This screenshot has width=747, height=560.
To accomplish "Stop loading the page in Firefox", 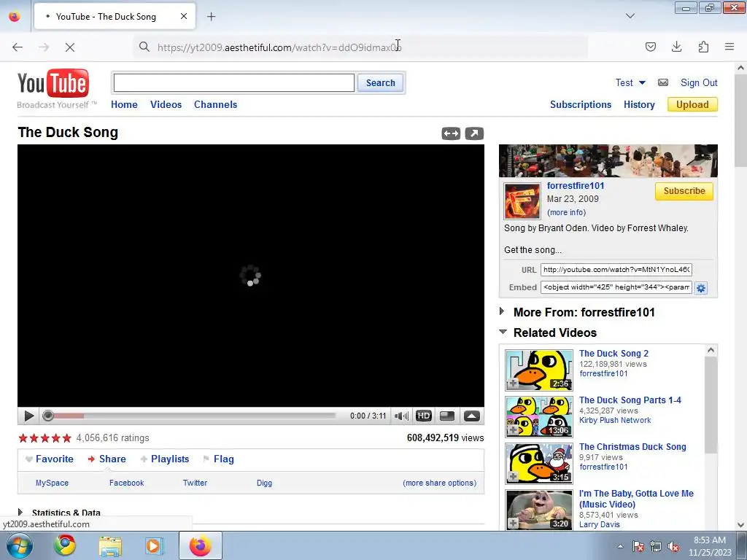I will tap(69, 47).
